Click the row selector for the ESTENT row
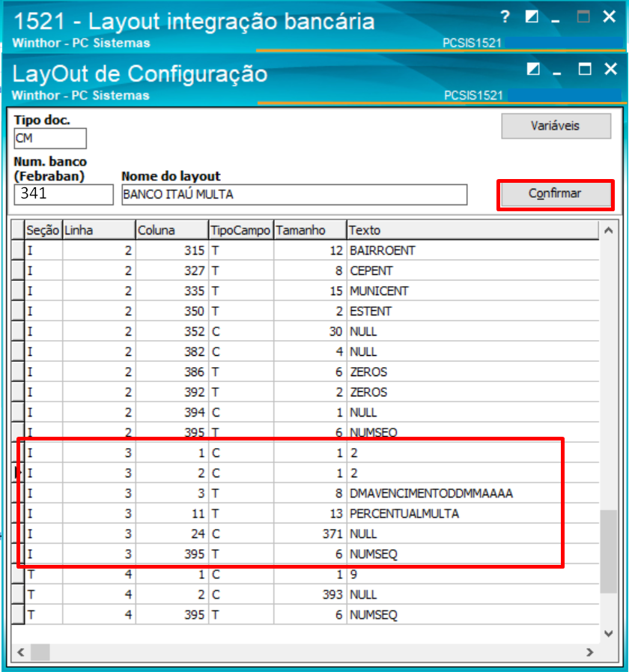629x672 pixels. click(18, 311)
